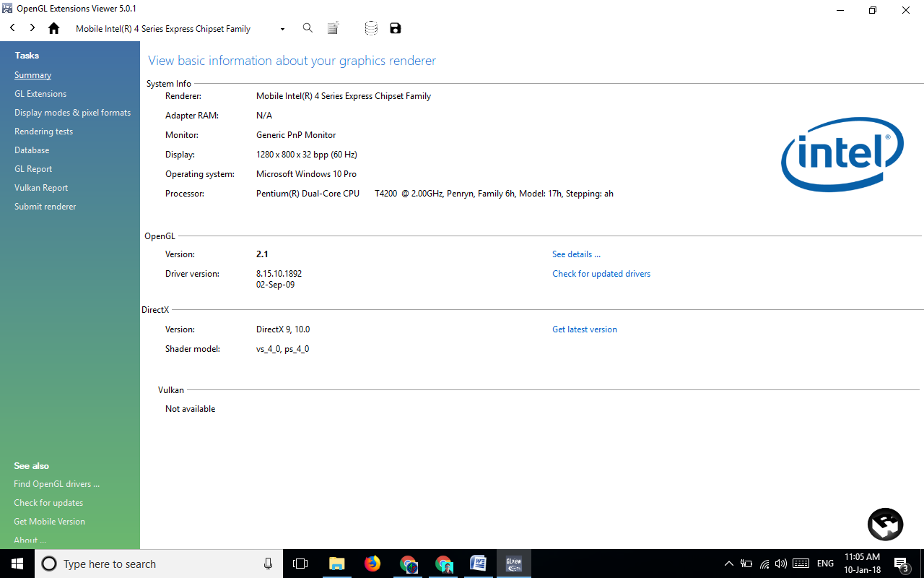
Task: Open the clock showing 11:05 AM
Action: (x=862, y=564)
